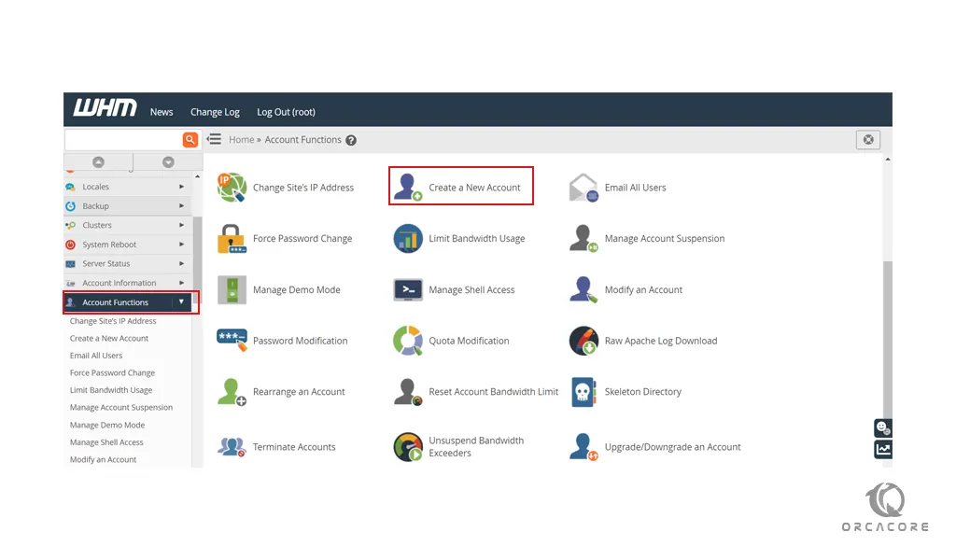Viewport: 956px width, 560px height.
Task: Open the Change Log menu item
Action: pyautogui.click(x=215, y=112)
